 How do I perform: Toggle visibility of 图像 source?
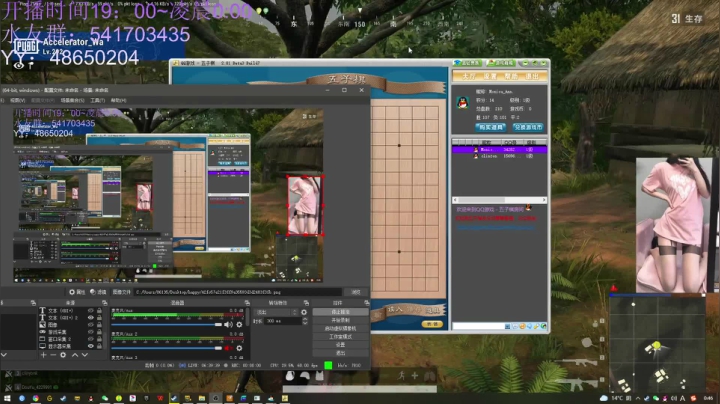(90, 325)
